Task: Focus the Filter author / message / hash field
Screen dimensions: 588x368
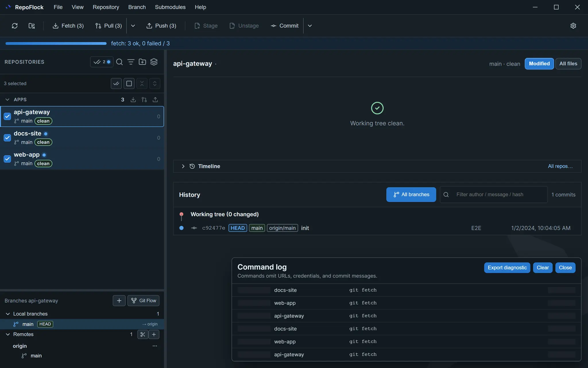Action: (x=494, y=195)
